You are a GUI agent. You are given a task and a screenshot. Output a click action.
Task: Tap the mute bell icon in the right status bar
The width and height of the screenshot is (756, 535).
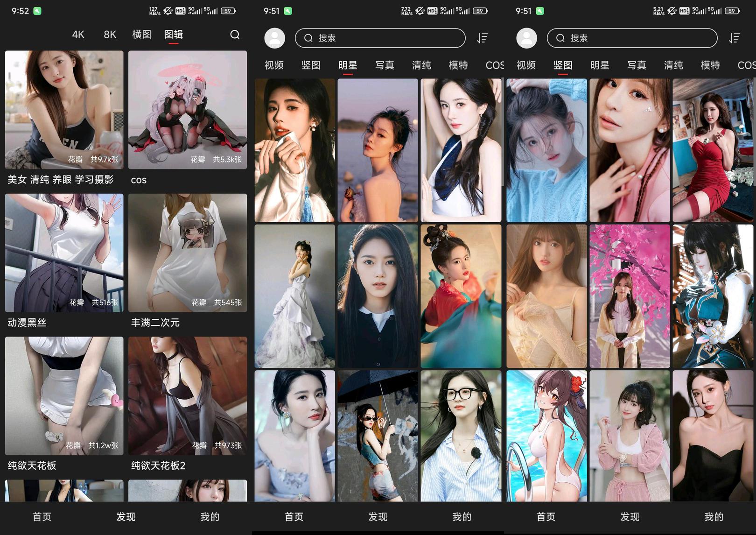click(x=672, y=11)
